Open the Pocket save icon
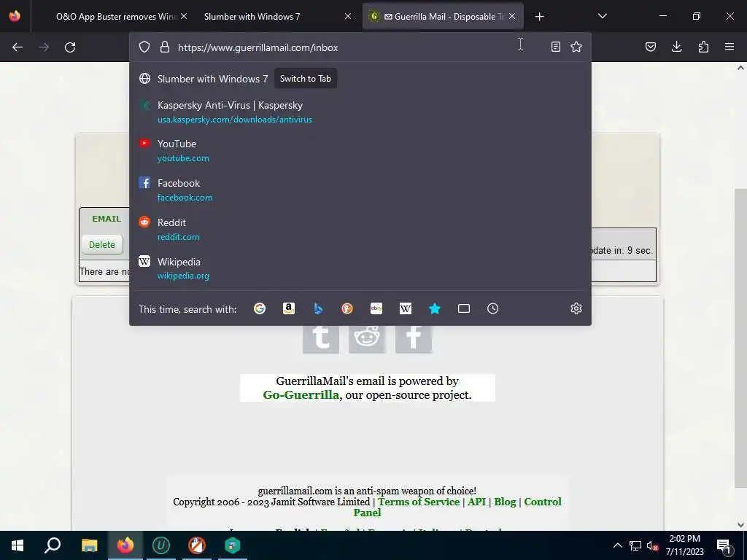The width and height of the screenshot is (747, 560). coord(651,47)
